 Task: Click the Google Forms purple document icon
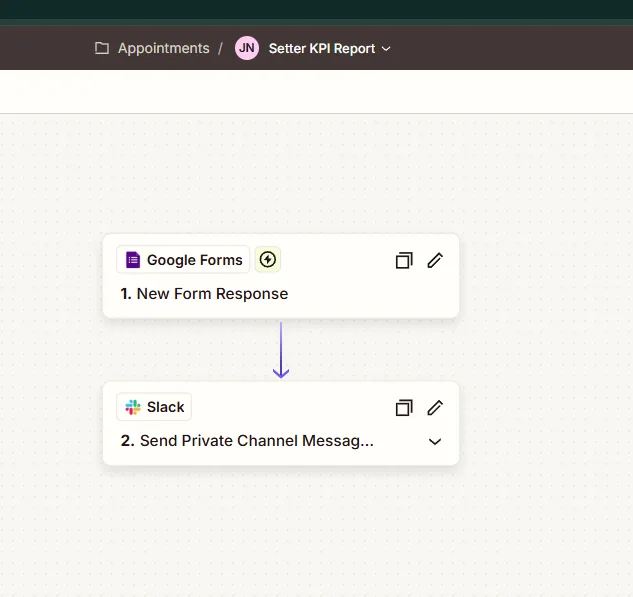(133, 260)
